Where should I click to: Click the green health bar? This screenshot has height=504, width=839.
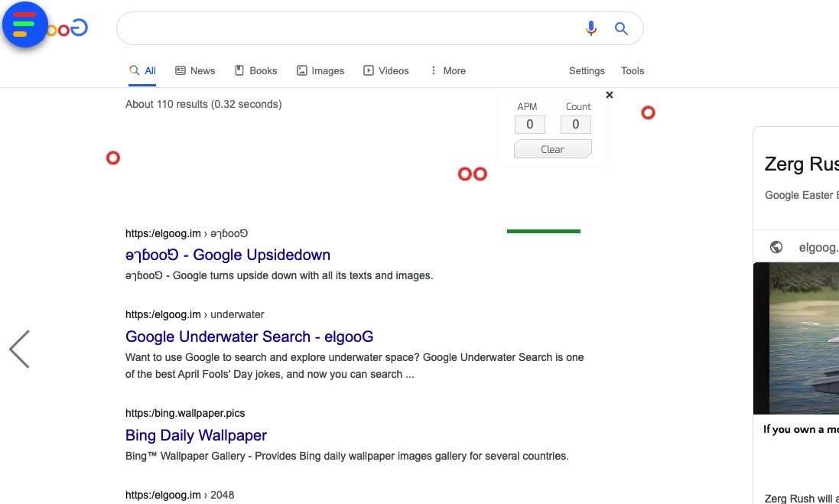pos(544,231)
